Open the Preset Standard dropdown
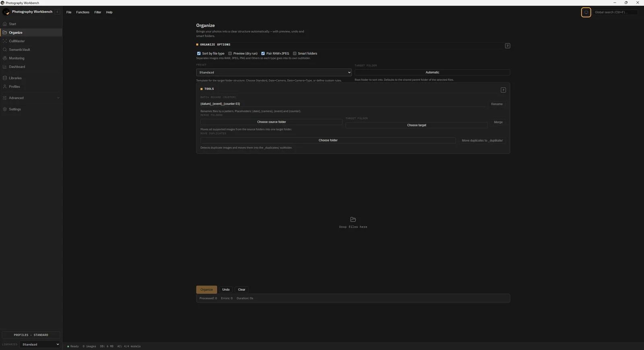The image size is (644, 350). click(x=274, y=72)
